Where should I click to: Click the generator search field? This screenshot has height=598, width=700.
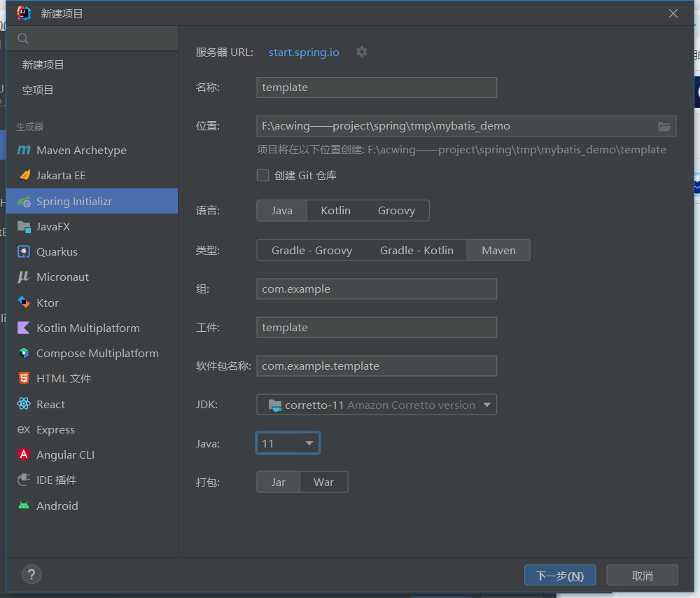[92, 39]
